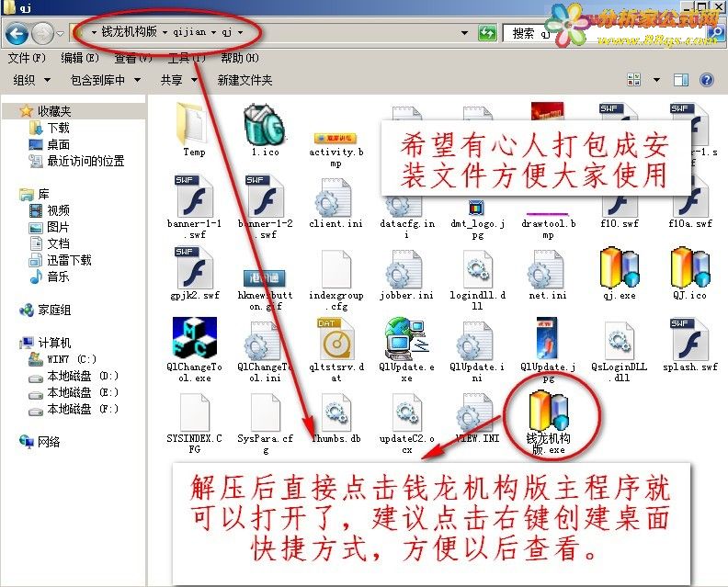Open the 组织 dropdown
This screenshot has height=587, width=728.
pyautogui.click(x=31, y=80)
